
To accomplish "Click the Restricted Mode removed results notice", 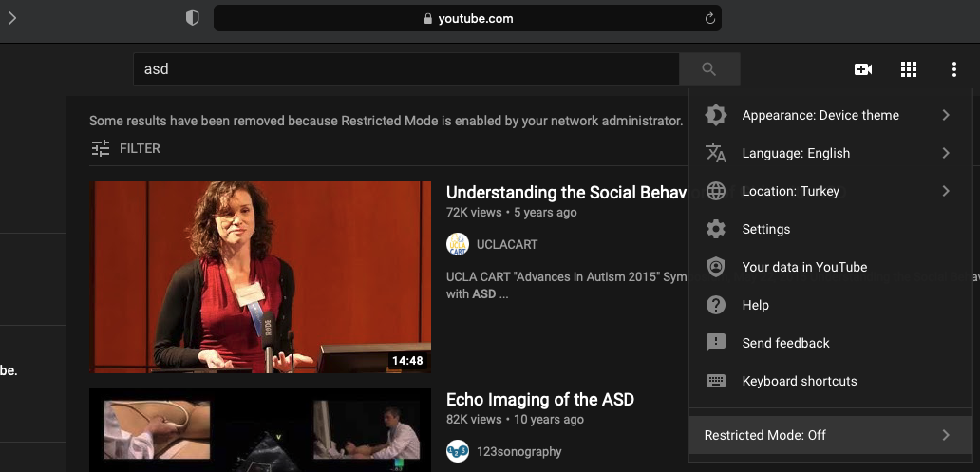I will pos(386,122).
